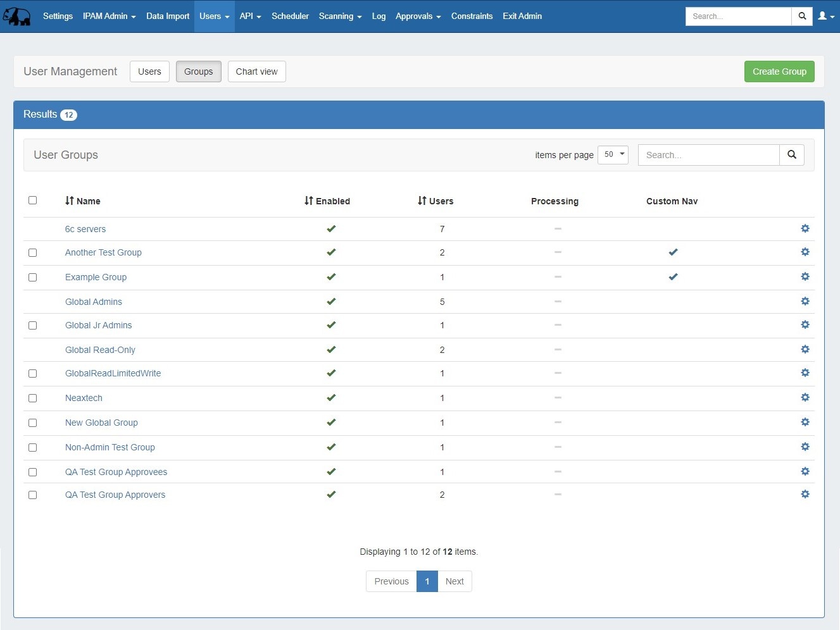The width and height of the screenshot is (840, 630).
Task: Open gear settings for Global Admins group
Action: [805, 301]
